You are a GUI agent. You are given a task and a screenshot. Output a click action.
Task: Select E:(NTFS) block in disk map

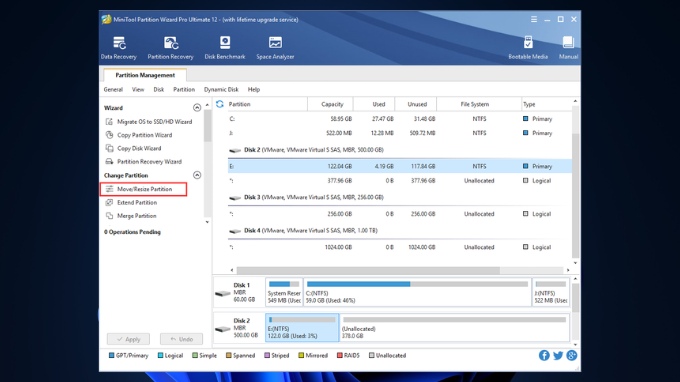coord(302,328)
